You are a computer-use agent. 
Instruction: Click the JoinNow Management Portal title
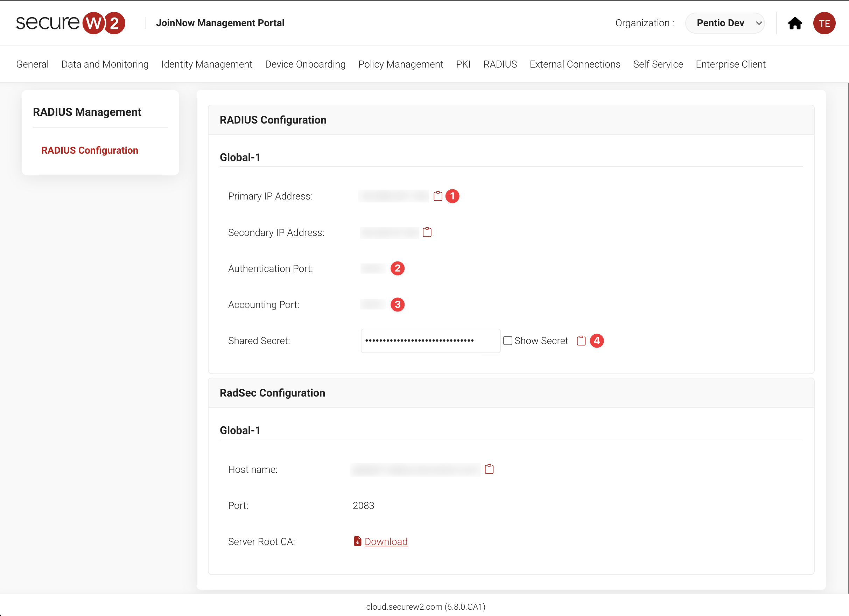[x=220, y=23]
